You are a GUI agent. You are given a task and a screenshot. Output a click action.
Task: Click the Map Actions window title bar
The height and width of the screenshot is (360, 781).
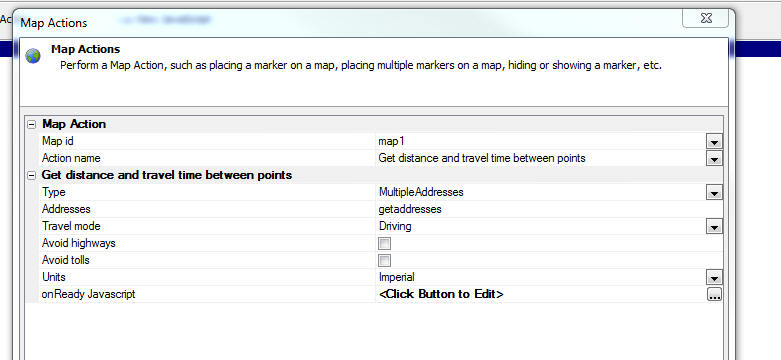(349, 22)
